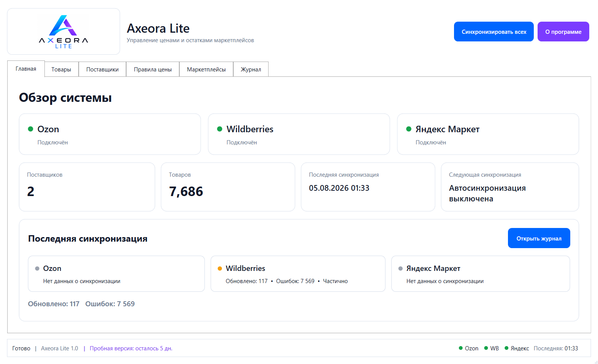Click the total Ошибок: 7 569 below cards

(110, 304)
